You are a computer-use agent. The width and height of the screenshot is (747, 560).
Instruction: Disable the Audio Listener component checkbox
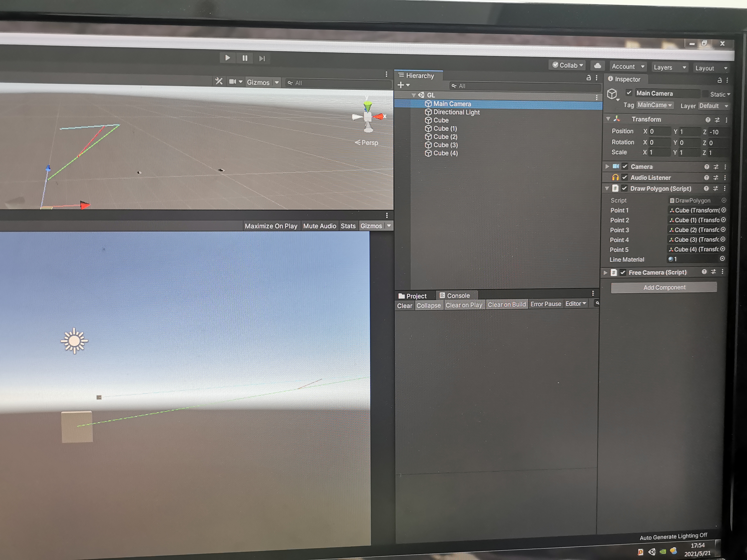coord(624,177)
